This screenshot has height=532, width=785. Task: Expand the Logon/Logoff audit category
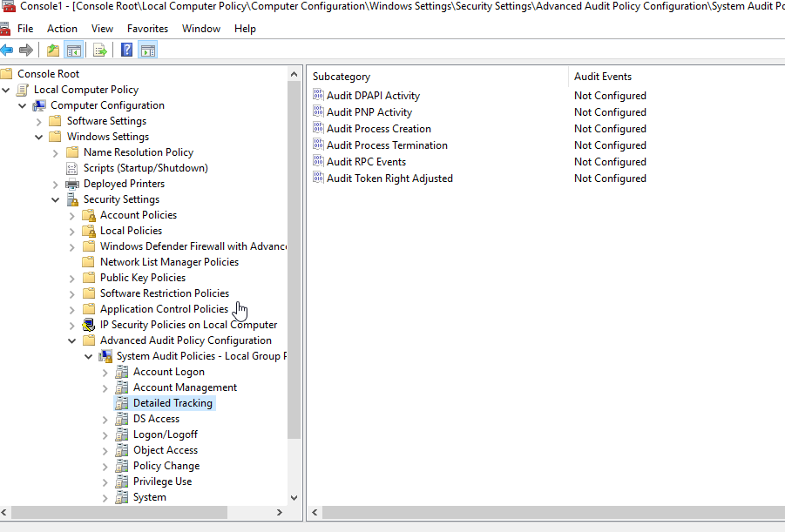point(105,434)
